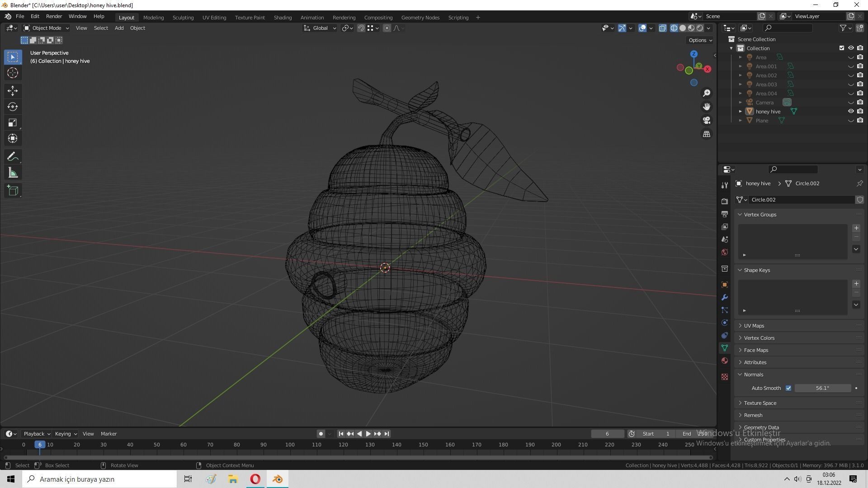
Task: Click frame 100 on the timeline
Action: (x=290, y=445)
